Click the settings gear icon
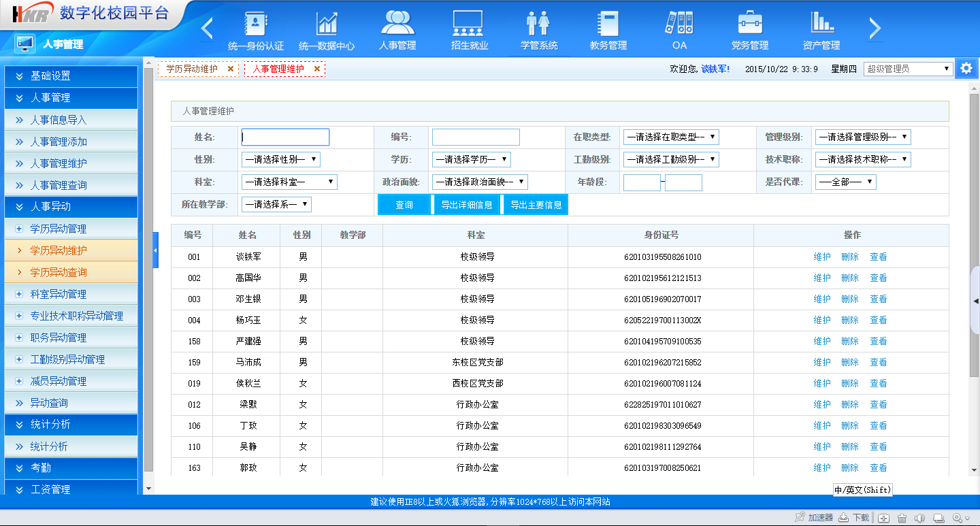 coord(966,69)
